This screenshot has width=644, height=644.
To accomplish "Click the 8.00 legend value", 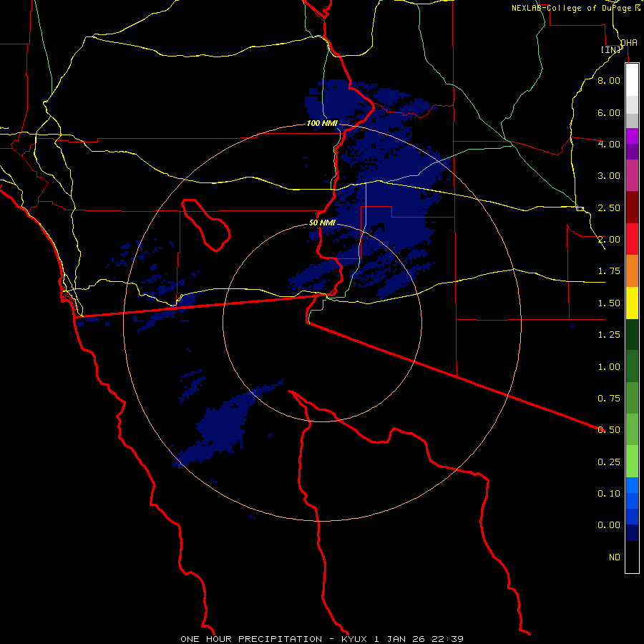I will coord(609,80).
